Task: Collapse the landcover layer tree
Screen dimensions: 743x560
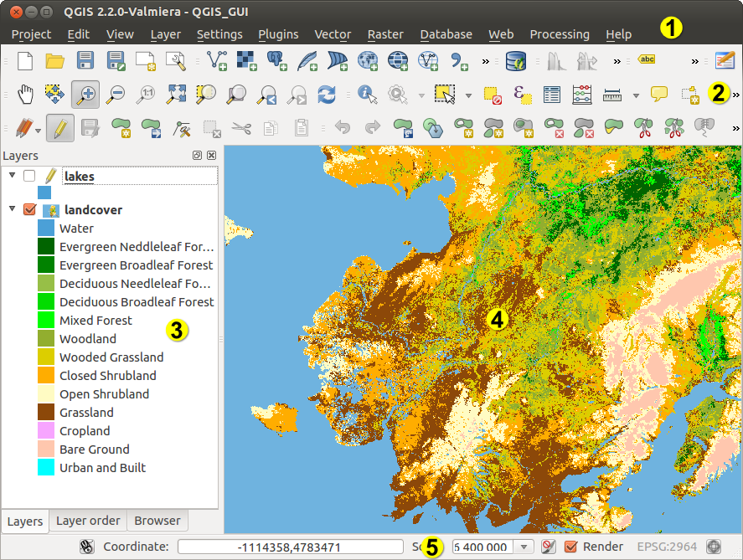Action: pyautogui.click(x=12, y=210)
